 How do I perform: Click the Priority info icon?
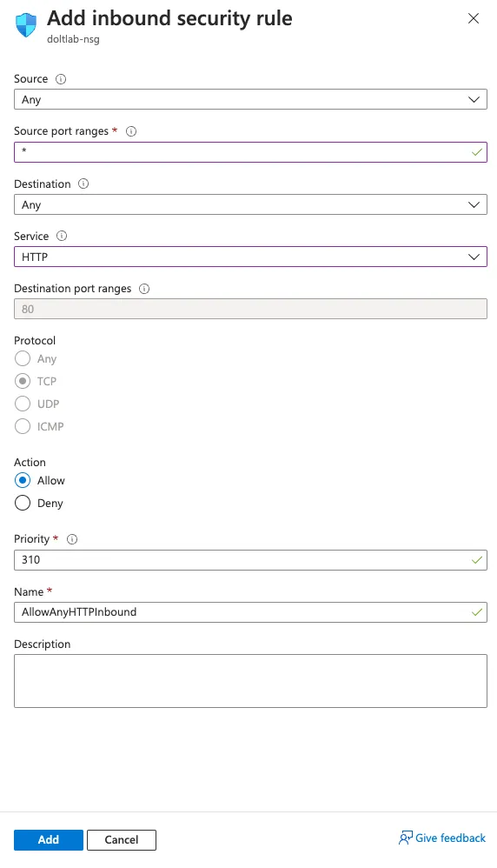click(72, 539)
